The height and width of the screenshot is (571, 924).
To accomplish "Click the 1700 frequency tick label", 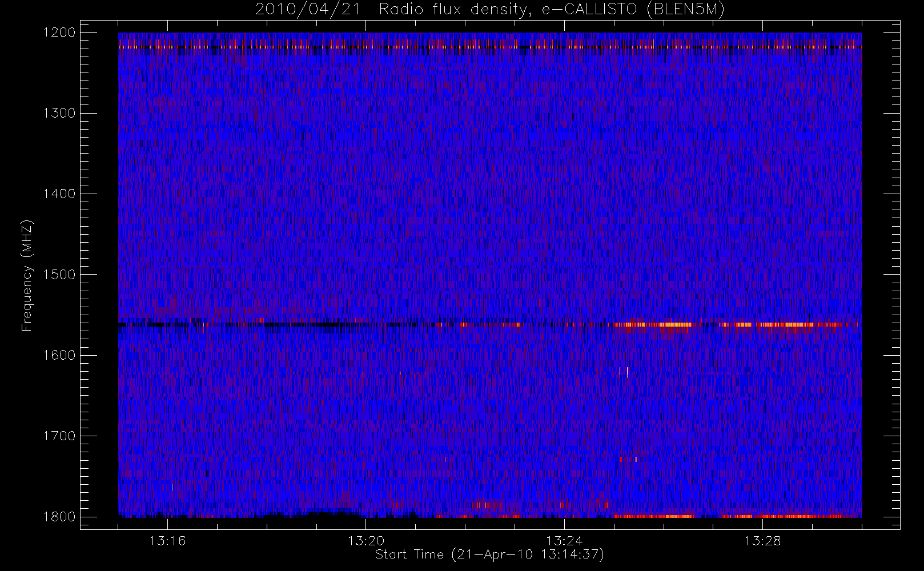I will click(x=59, y=436).
